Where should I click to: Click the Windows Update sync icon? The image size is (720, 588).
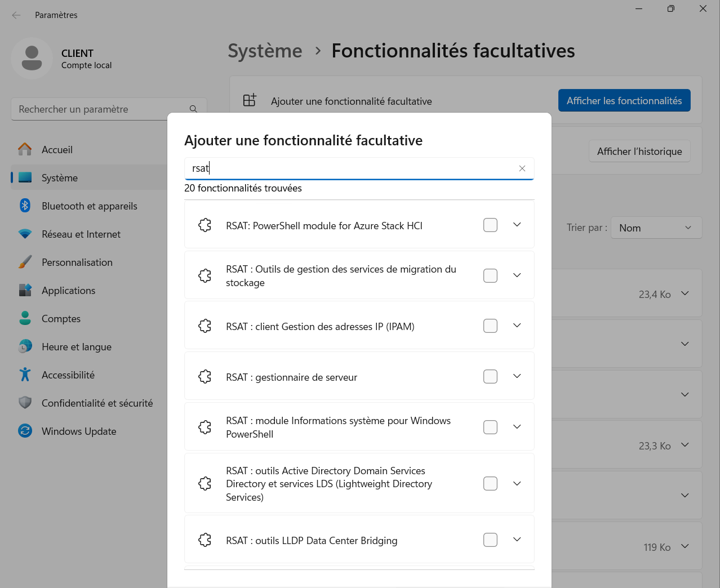[x=25, y=431]
